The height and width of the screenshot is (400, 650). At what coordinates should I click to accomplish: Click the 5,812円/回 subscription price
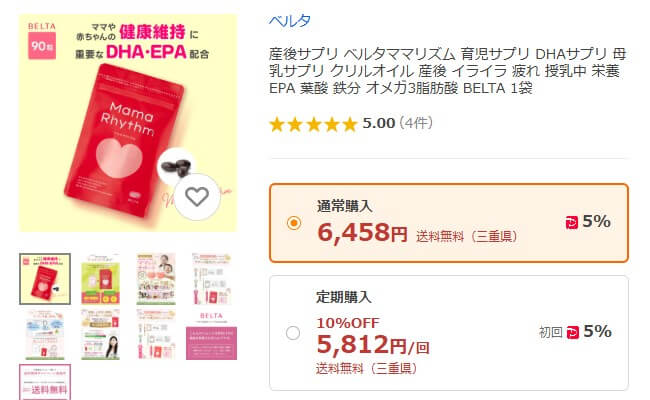click(x=373, y=345)
